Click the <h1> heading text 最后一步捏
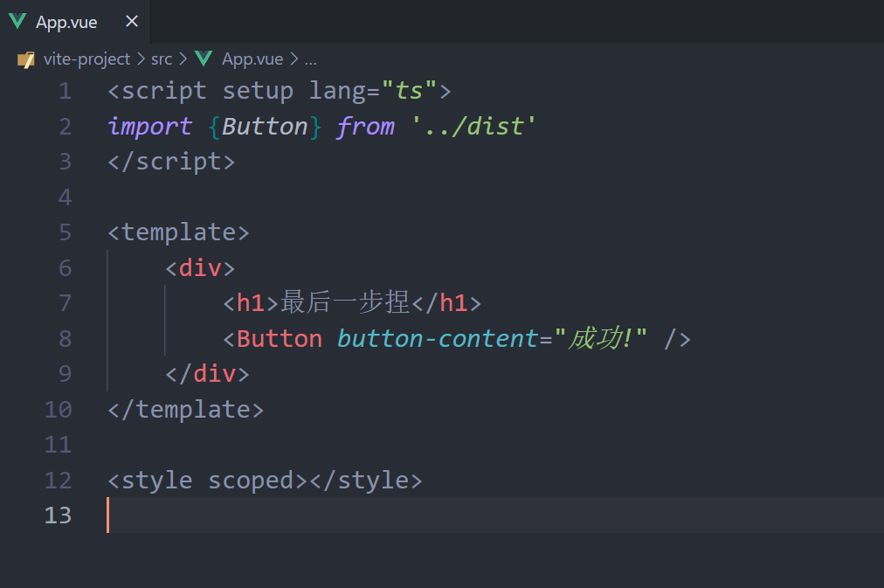 pos(344,303)
